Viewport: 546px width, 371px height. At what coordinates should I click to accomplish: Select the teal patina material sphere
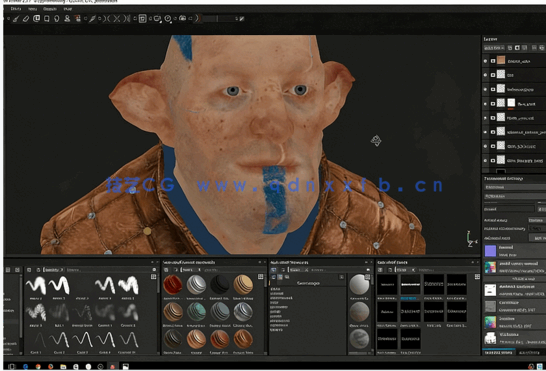pos(196,311)
